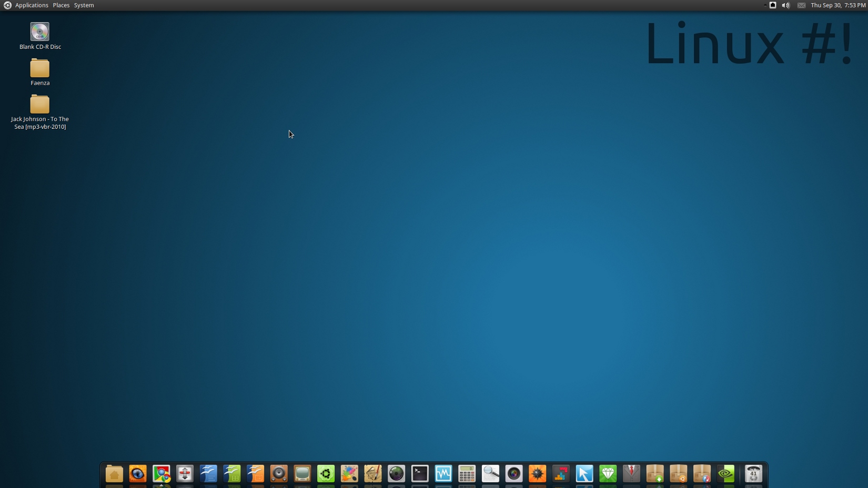The height and width of the screenshot is (488, 868).
Task: Open the terminal icon in the dock
Action: (420, 474)
